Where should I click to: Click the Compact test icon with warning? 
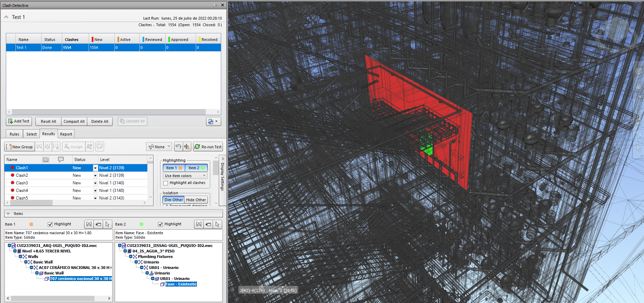(187, 147)
